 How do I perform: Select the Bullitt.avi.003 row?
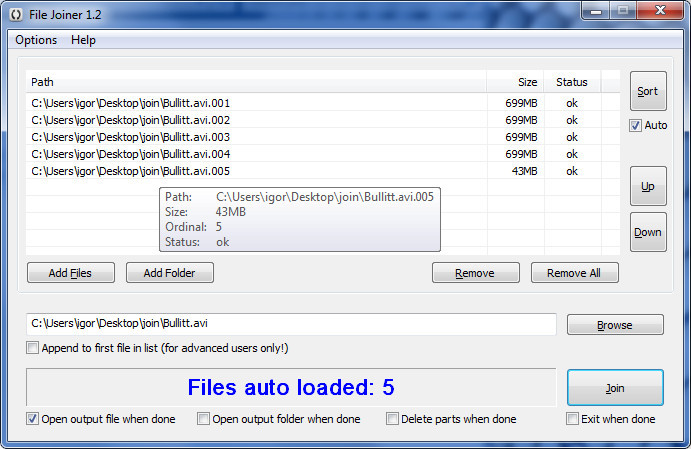[323, 137]
